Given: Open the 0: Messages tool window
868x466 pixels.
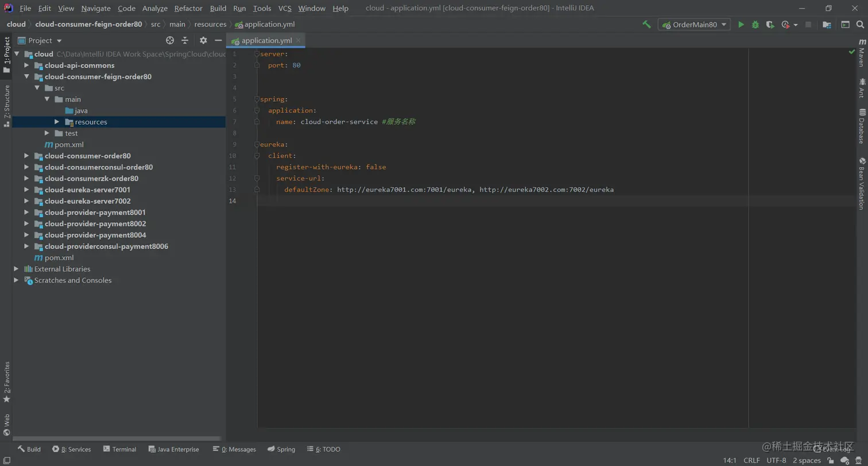Looking at the screenshot, I should coord(234,449).
